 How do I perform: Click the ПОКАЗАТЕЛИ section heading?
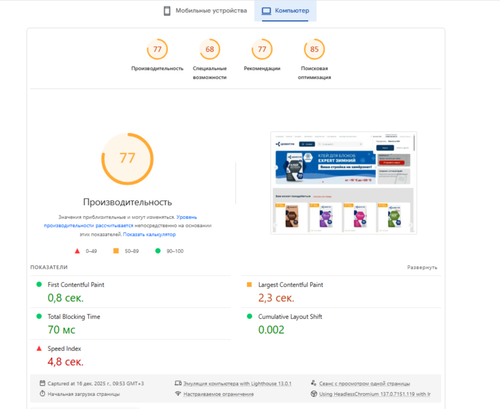click(x=49, y=267)
